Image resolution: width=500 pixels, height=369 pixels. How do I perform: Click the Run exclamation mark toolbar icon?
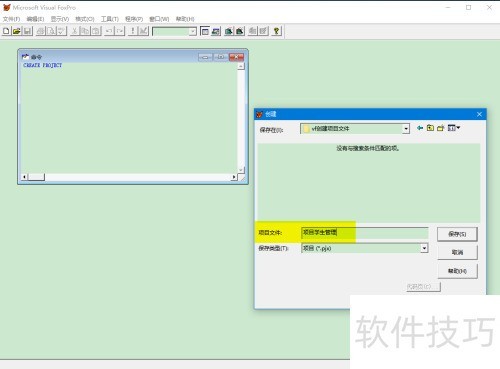133,31
